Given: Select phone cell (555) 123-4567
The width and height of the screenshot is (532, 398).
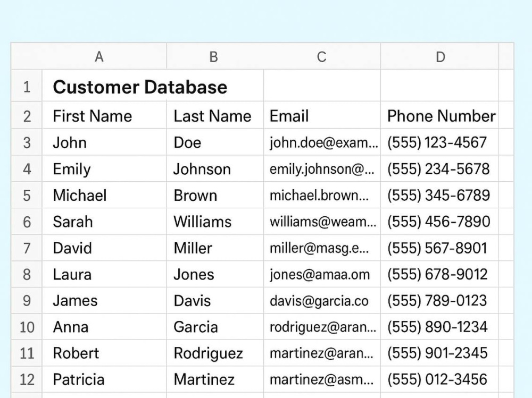Looking at the screenshot, I should pos(440,142).
